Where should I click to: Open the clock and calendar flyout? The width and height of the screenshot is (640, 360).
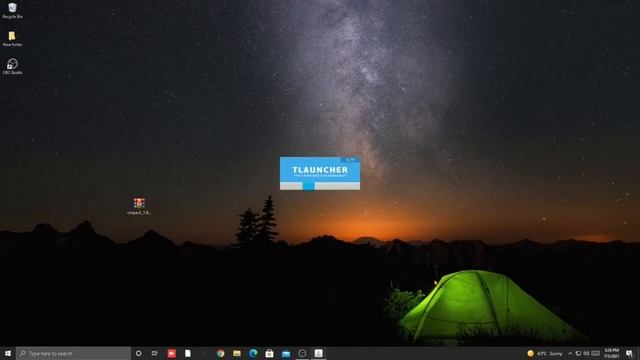tap(611, 353)
